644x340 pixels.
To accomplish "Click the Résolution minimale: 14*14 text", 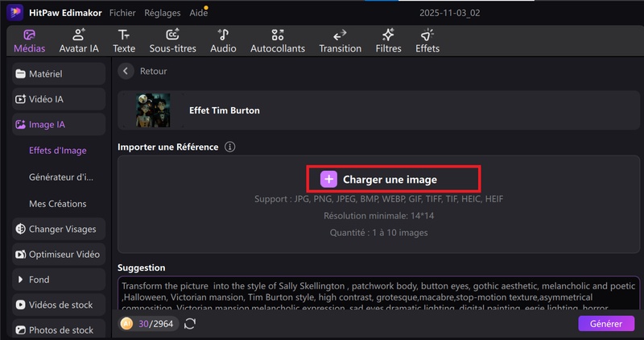I will (x=378, y=216).
